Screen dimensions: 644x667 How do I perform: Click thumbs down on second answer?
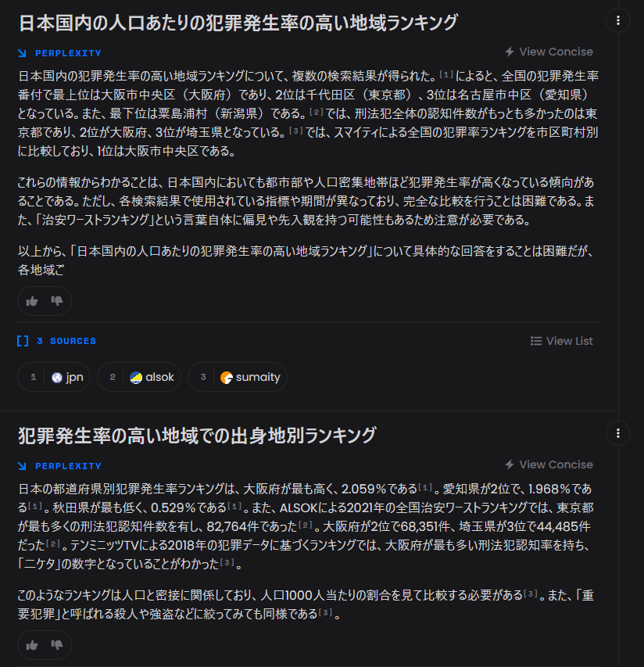[57, 645]
